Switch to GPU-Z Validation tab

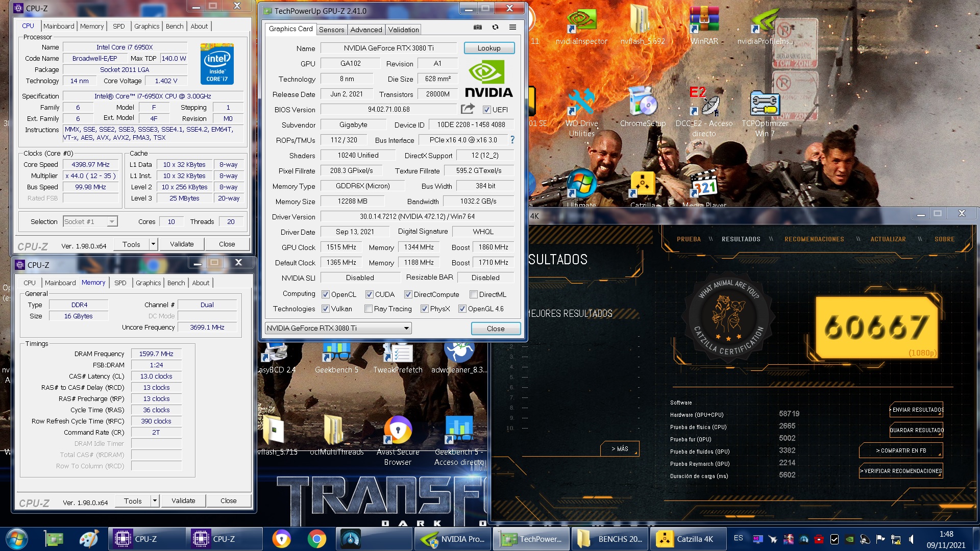[x=403, y=30]
